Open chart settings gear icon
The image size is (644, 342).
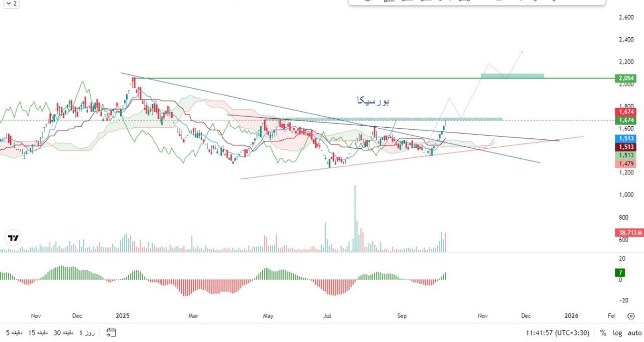click(x=631, y=316)
